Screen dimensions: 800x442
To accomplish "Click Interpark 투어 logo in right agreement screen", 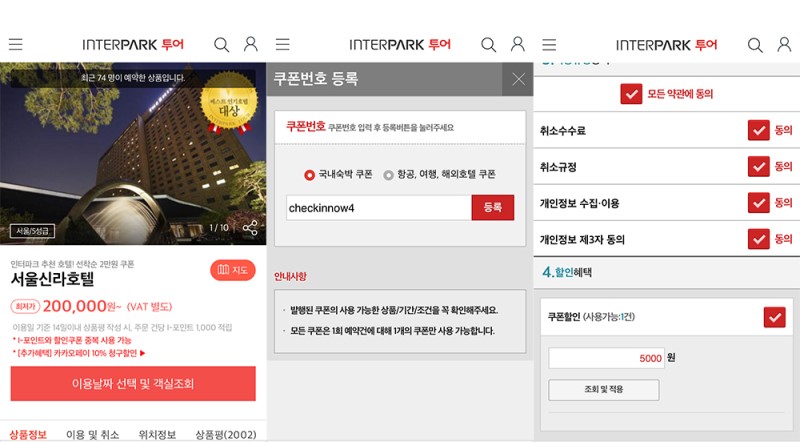I will 667,45.
